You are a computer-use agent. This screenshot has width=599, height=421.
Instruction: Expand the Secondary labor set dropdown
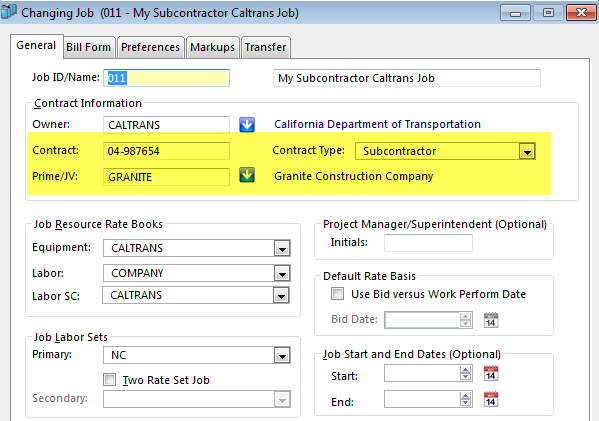[x=282, y=399]
